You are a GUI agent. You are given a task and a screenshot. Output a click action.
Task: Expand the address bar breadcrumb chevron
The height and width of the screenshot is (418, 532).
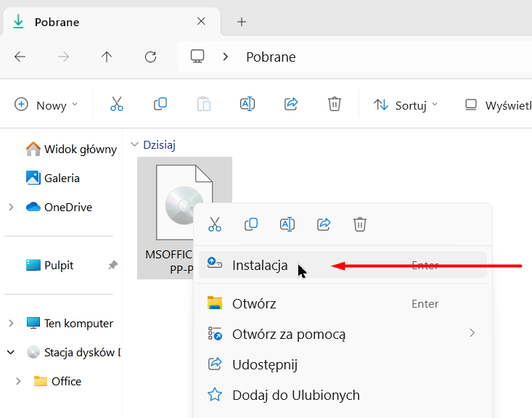point(225,57)
